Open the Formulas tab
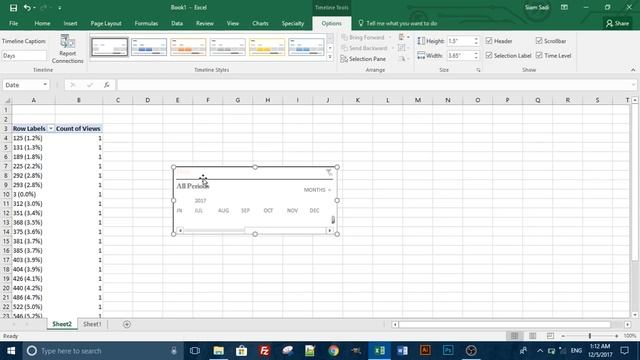This screenshot has width=640, height=360. click(146, 23)
